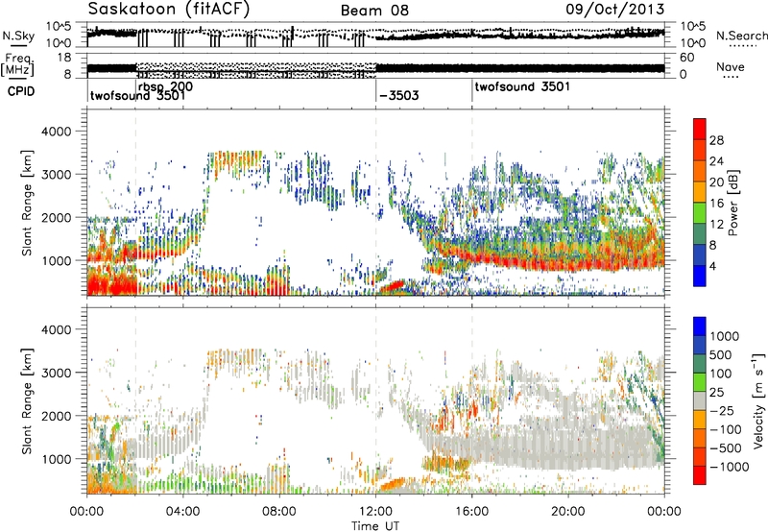Image resolution: width=768 pixels, height=532 pixels.
Task: Click the '-3503' CPID label
Action: 399,95
